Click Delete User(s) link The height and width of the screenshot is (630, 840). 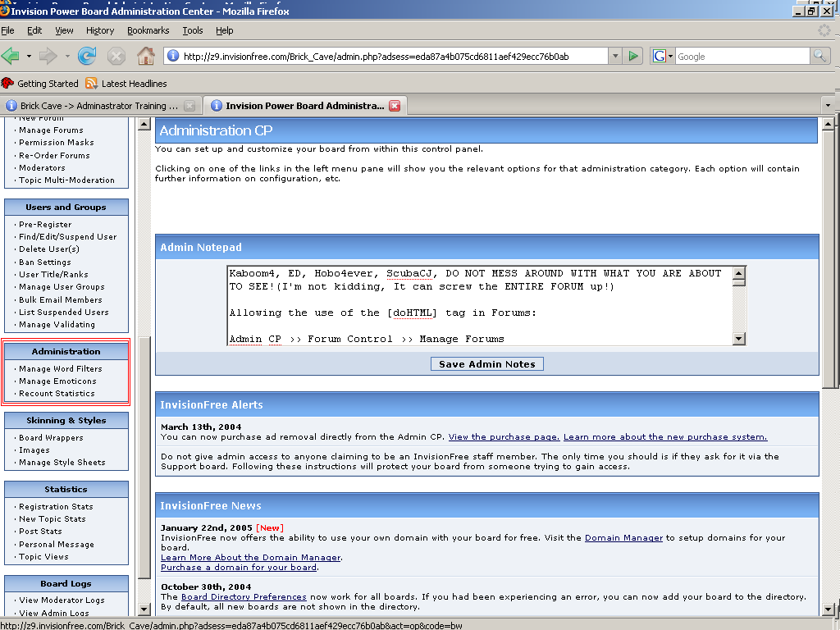tap(48, 249)
